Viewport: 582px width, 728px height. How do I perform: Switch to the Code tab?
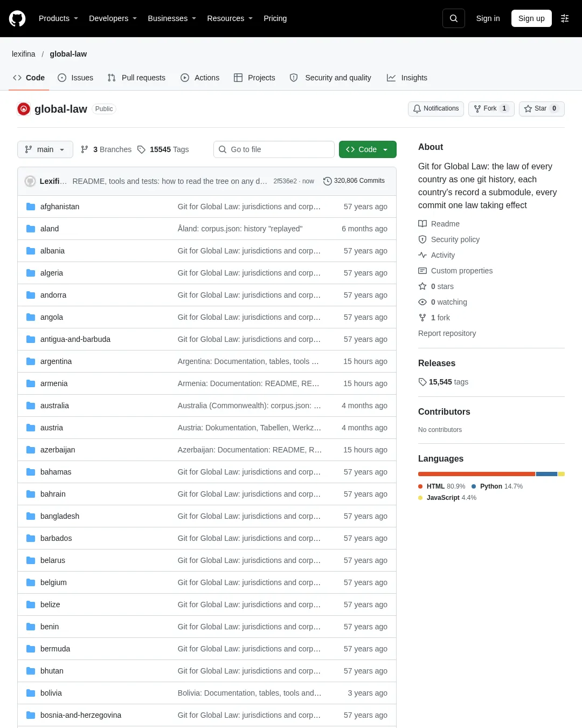29,78
